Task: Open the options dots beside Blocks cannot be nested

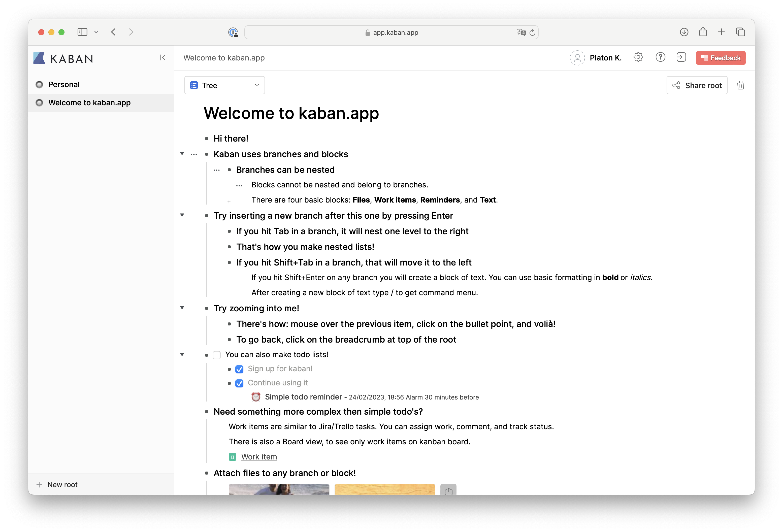Action: point(239,186)
